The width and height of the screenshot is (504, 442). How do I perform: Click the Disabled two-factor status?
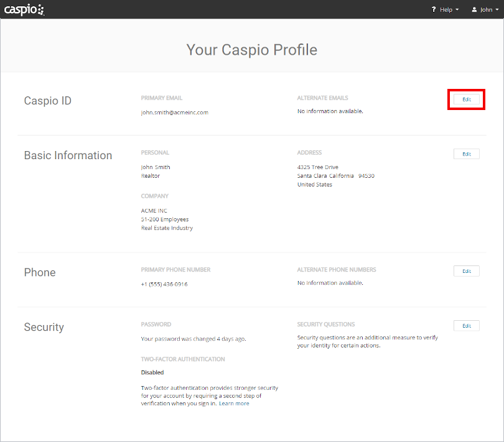coord(152,372)
